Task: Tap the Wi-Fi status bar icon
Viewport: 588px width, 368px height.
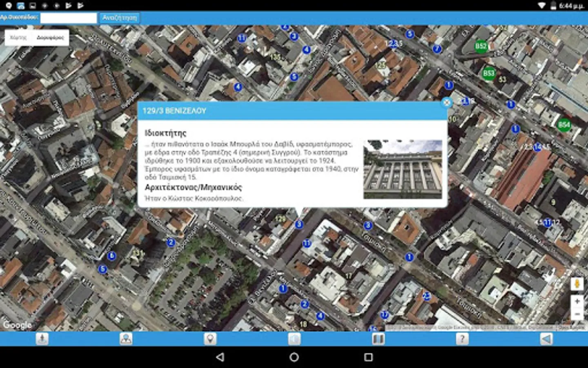Action: click(x=541, y=5)
